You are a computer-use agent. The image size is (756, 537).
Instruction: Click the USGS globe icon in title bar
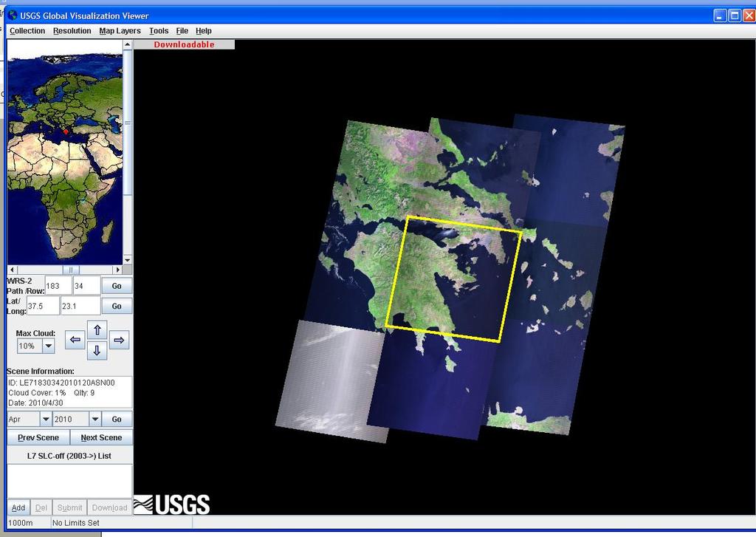pyautogui.click(x=13, y=16)
